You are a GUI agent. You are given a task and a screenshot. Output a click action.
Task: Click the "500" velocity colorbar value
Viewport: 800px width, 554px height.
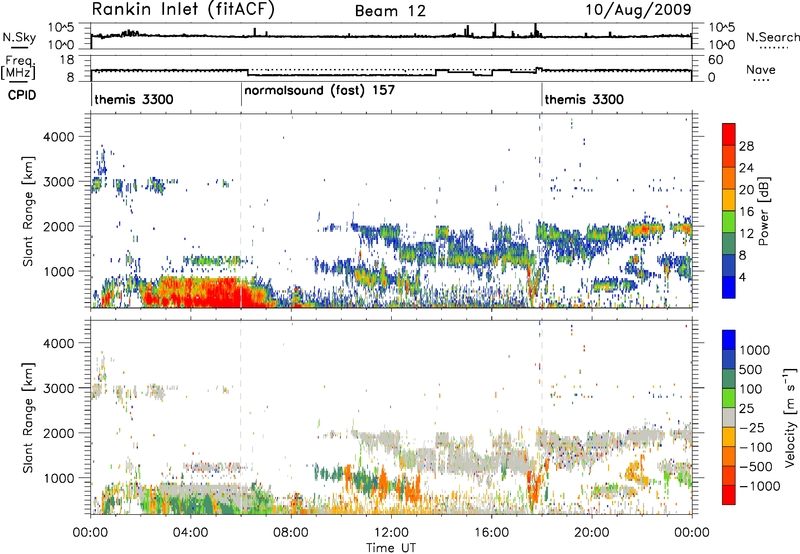pos(751,370)
